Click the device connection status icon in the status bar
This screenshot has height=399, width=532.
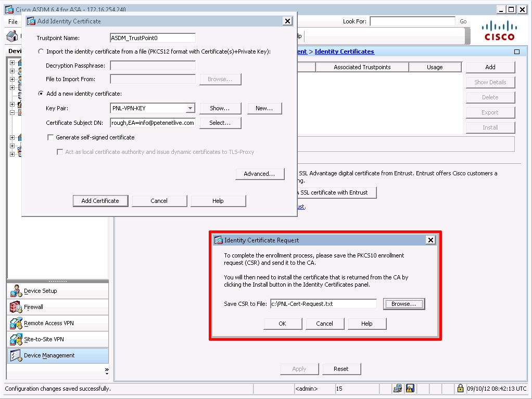(x=397, y=388)
